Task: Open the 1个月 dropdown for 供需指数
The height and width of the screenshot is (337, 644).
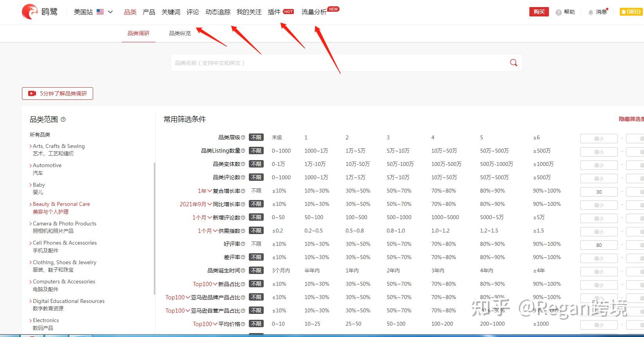Action: point(208,231)
